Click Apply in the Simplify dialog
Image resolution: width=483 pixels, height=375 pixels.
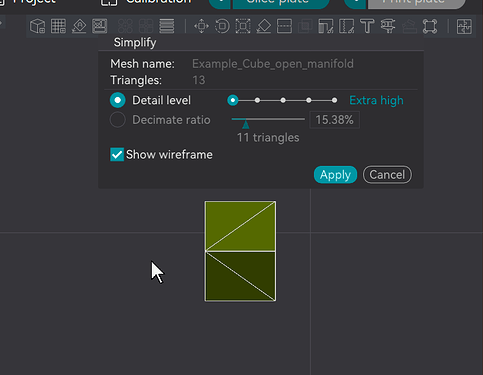335,175
